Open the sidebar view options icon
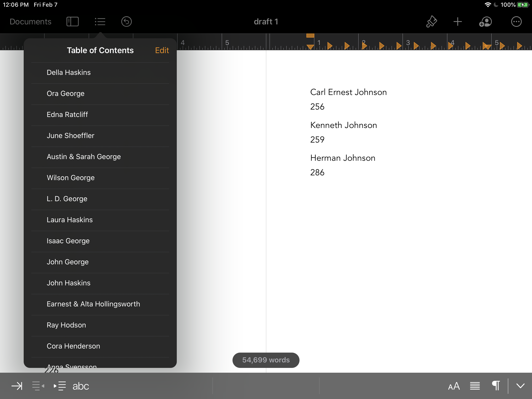Screen dimensions: 532x399 coord(72,22)
